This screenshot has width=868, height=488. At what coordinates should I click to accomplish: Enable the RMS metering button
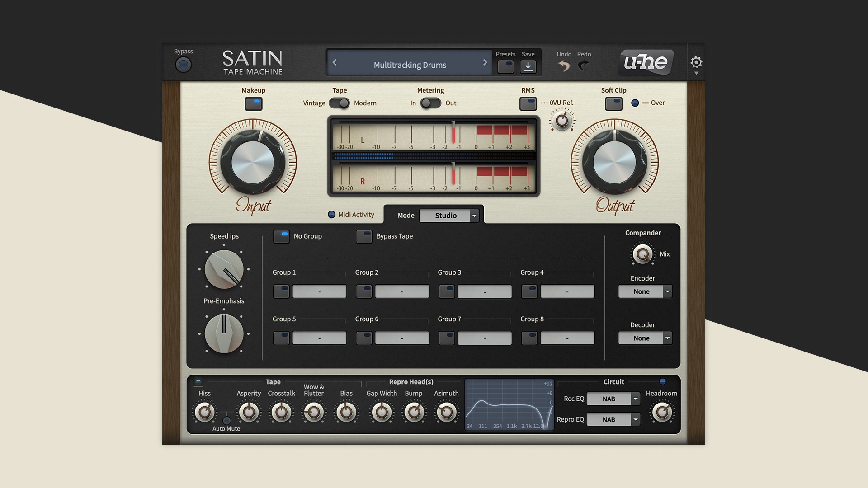[528, 103]
